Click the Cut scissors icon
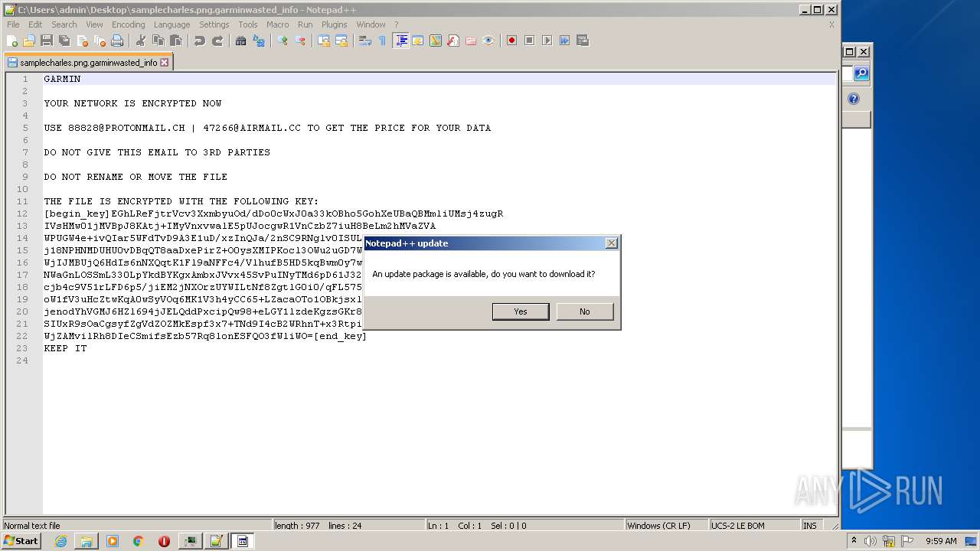 140,41
